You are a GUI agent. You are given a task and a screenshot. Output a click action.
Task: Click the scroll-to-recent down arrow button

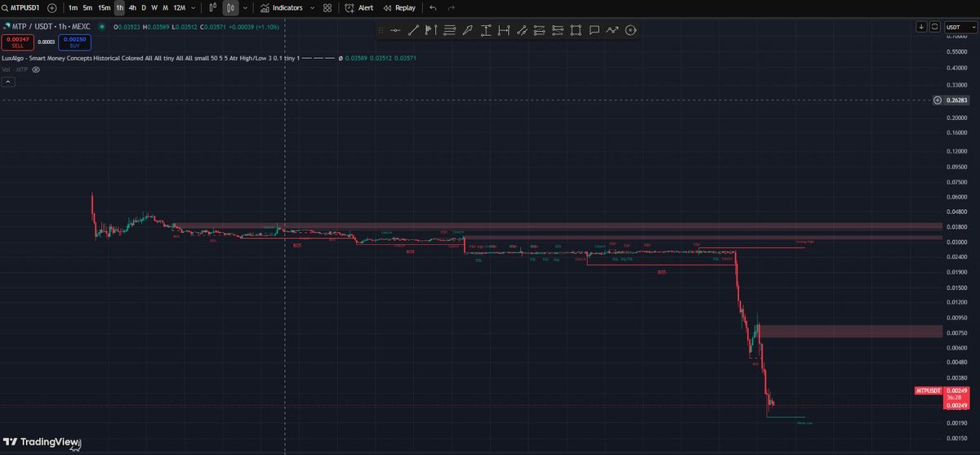coord(922,26)
